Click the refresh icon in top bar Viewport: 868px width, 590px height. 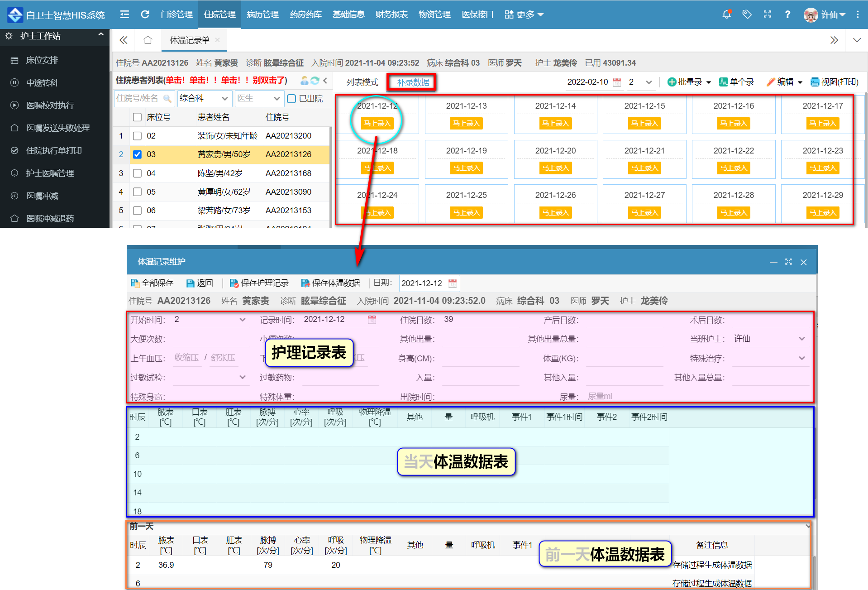coord(145,14)
